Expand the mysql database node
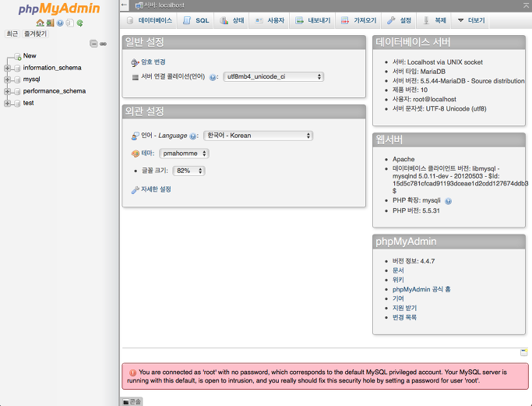 coord(7,79)
